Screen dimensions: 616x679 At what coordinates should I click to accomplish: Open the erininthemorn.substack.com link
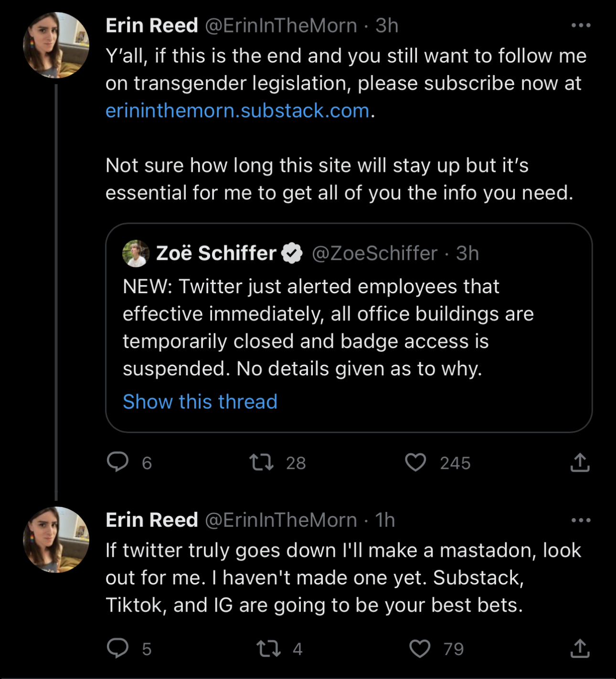click(x=237, y=111)
